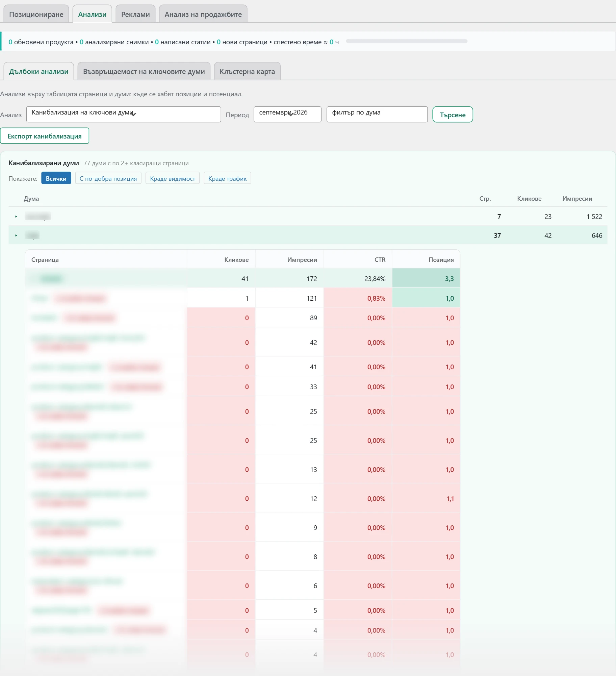Open the Клъстерна карта sub-tab
The image size is (616, 676).
247,71
